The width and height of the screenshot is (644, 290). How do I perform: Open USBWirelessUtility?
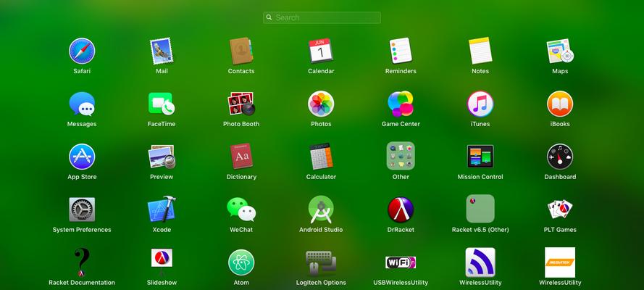[401, 262]
